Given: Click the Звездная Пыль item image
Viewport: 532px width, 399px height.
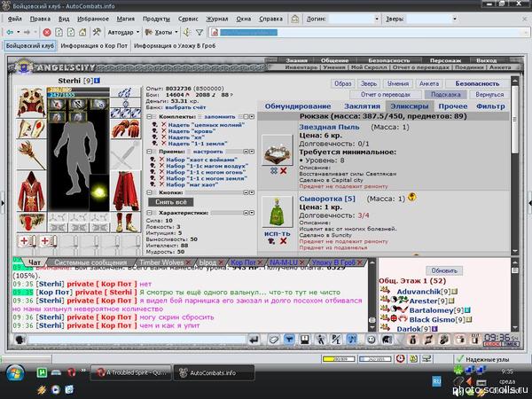Looking at the screenshot, I should [x=278, y=151].
